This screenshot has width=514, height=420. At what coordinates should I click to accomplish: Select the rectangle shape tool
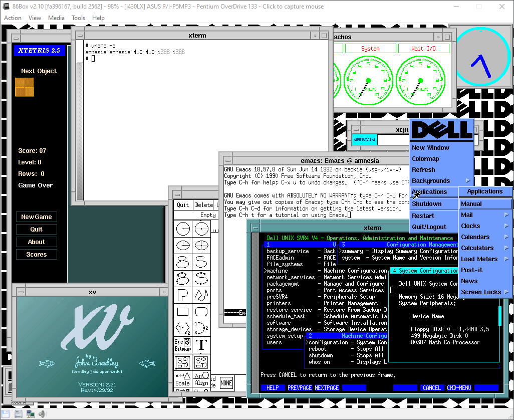(x=183, y=312)
